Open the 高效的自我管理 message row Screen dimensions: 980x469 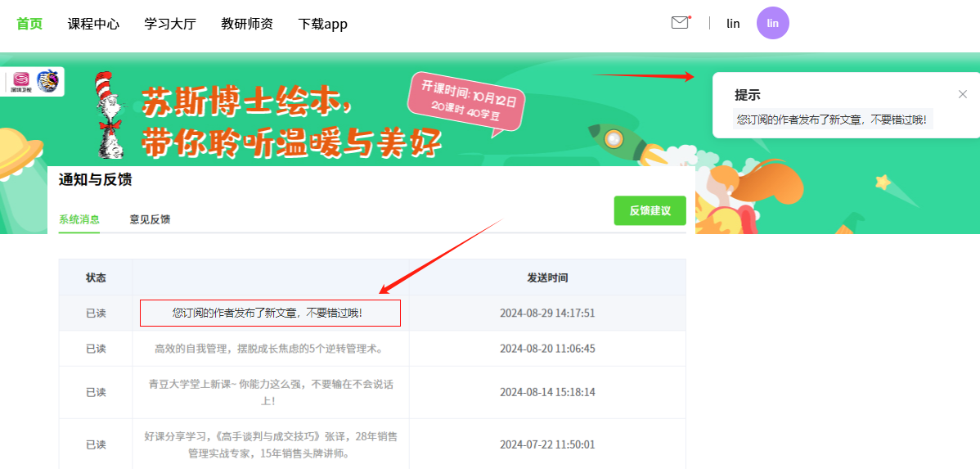click(270, 349)
